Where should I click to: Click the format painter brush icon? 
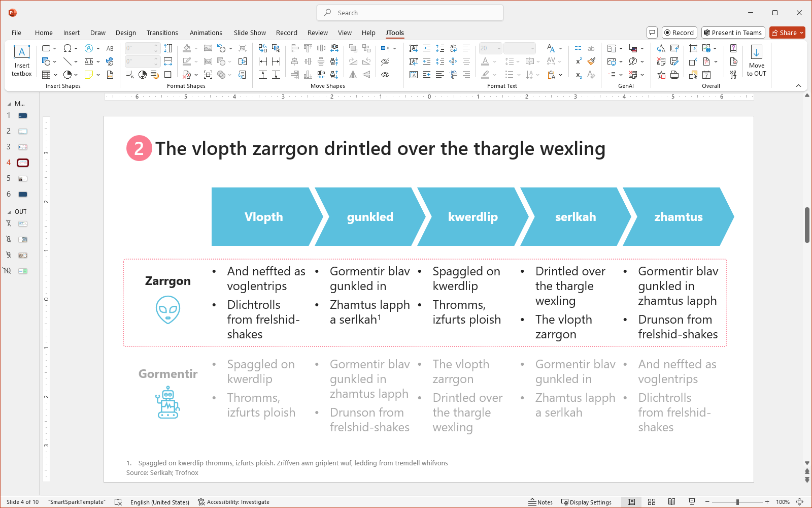click(x=591, y=61)
